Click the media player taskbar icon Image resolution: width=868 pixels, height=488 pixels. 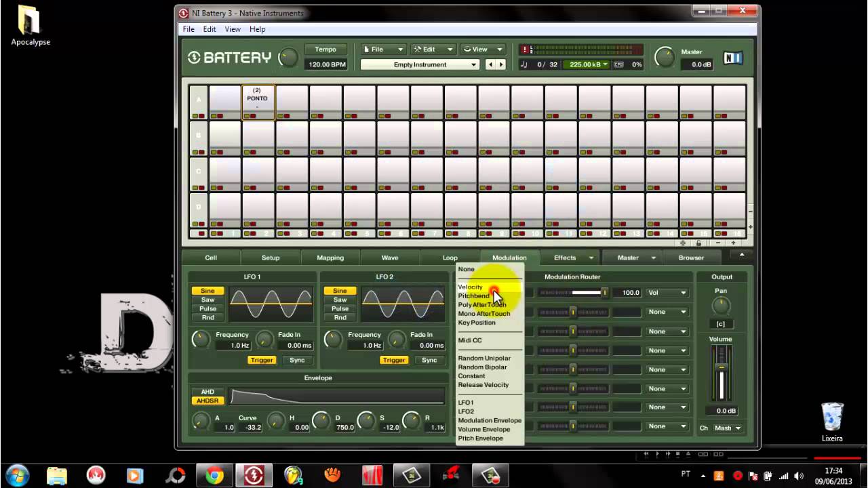pyautogui.click(x=135, y=475)
